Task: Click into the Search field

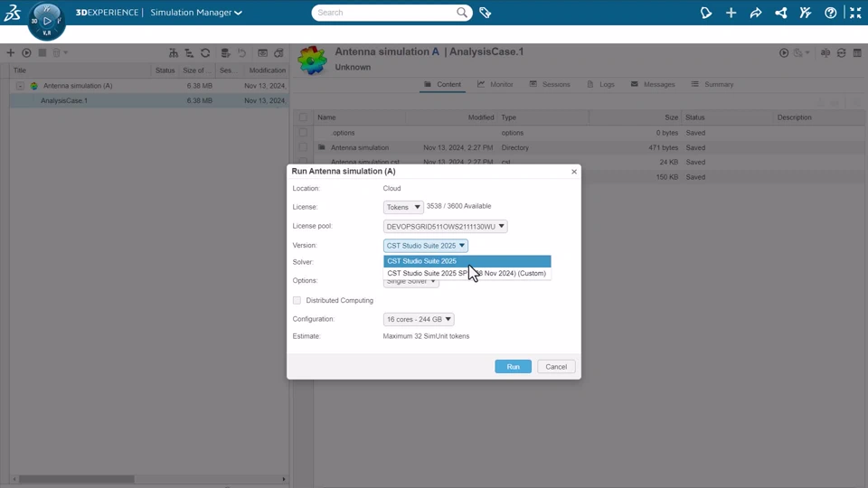Action: 385,12
